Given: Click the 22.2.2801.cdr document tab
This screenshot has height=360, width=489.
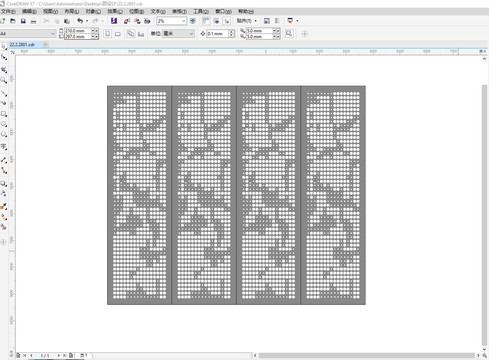Looking at the screenshot, I should click(22, 44).
